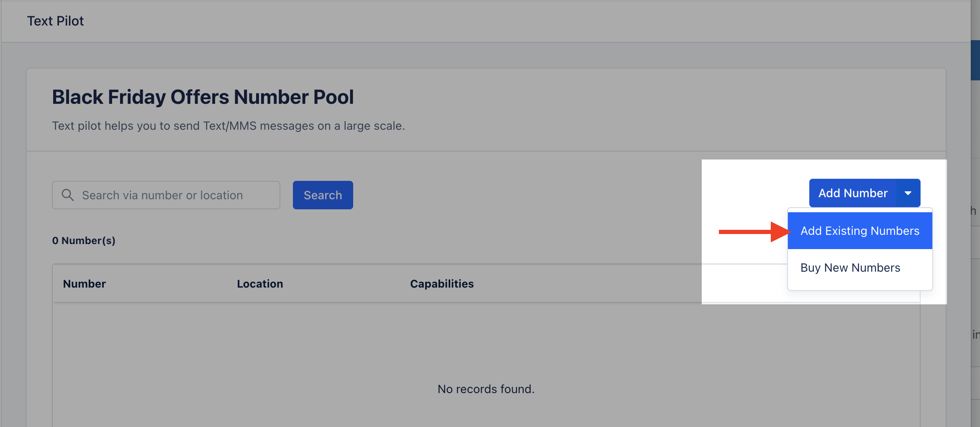Click the red arrow pointing at the menu

point(754,232)
